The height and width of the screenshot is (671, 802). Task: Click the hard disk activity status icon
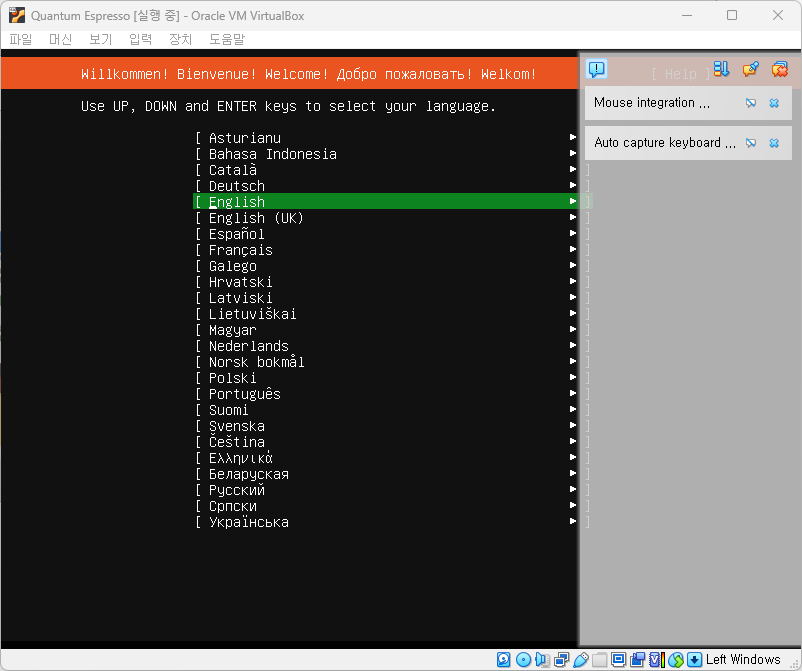click(x=503, y=660)
